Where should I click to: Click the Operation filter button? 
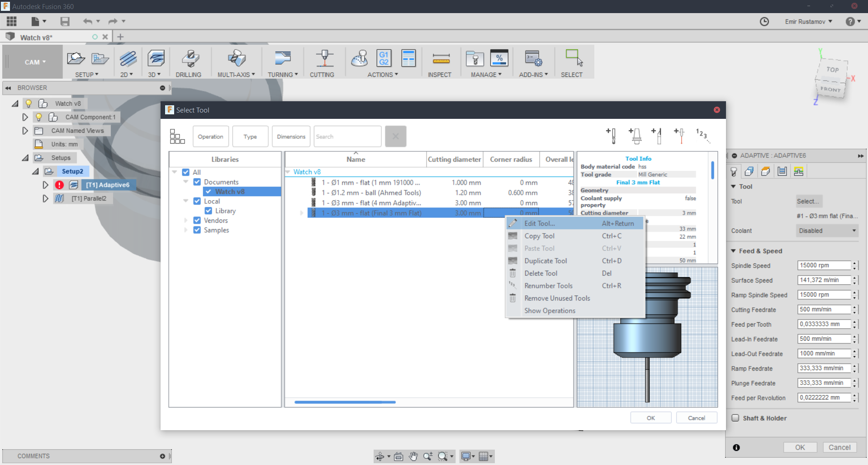[211, 136]
